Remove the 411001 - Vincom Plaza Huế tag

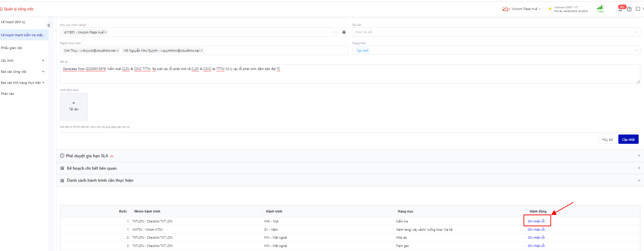point(105,32)
